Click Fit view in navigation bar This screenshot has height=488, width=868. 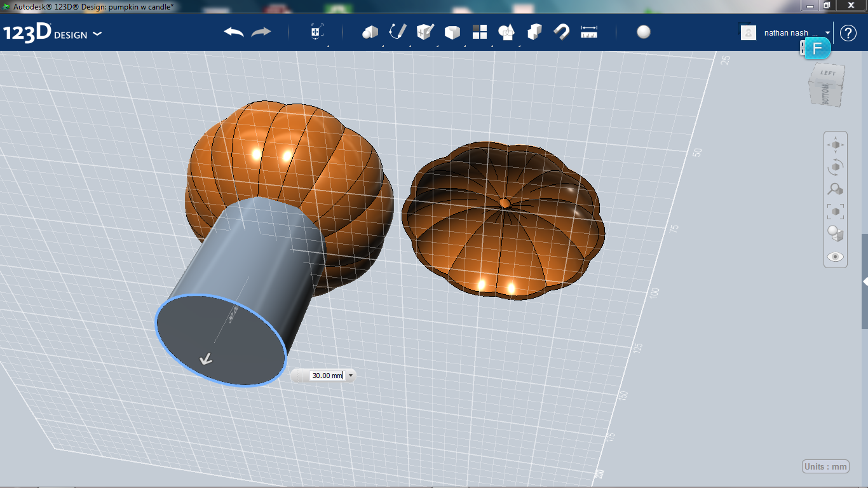tap(836, 211)
